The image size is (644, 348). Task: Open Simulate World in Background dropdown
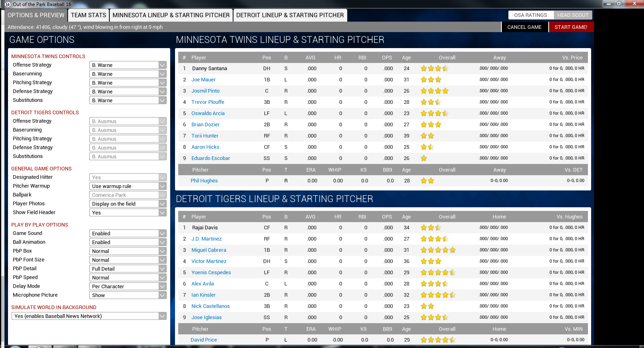89,316
